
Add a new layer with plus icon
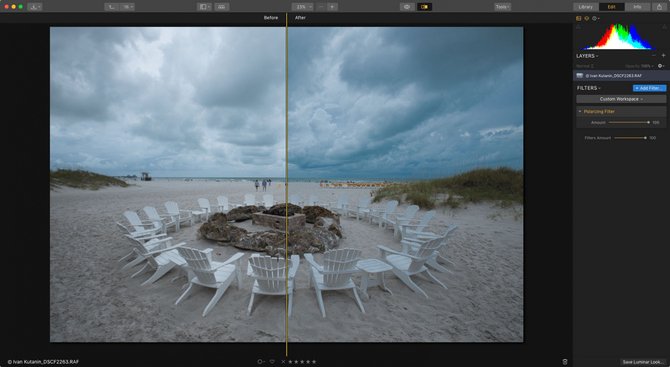(664, 56)
